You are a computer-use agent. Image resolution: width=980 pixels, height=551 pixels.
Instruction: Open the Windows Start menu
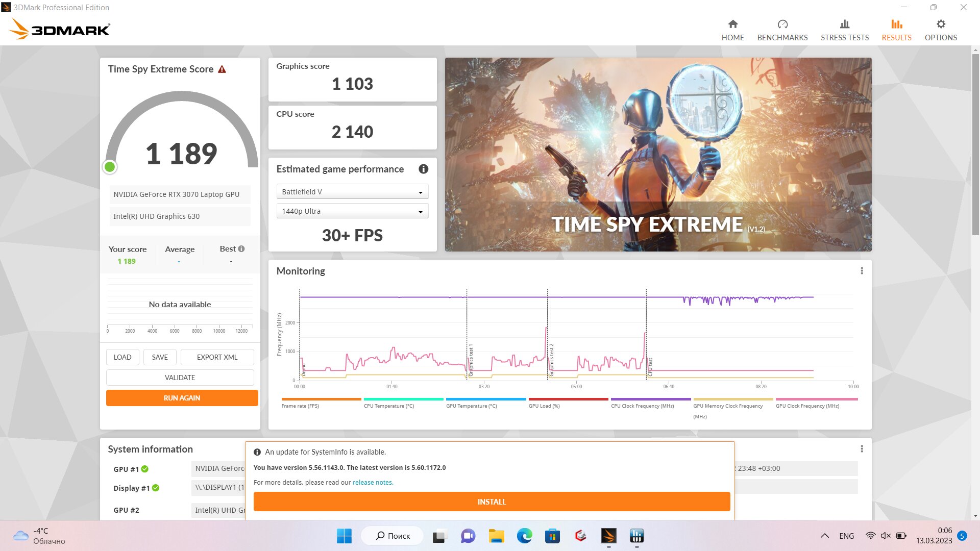(344, 536)
